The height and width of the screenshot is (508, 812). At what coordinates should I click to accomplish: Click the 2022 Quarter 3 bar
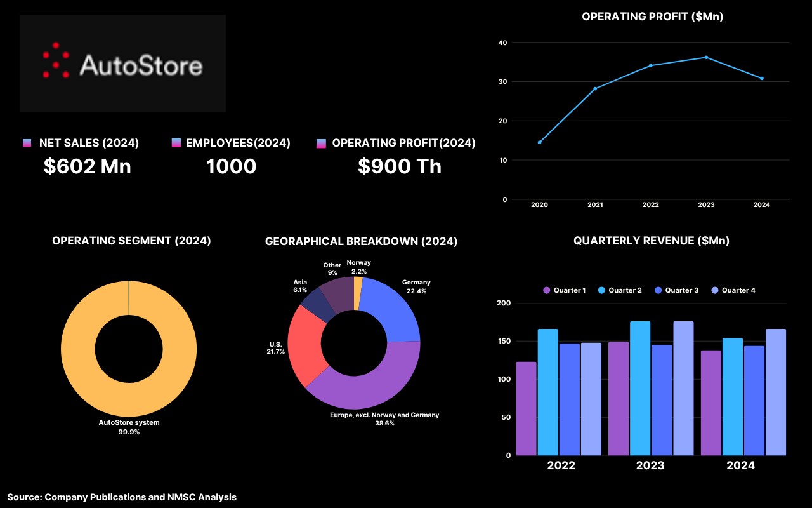tap(570, 399)
